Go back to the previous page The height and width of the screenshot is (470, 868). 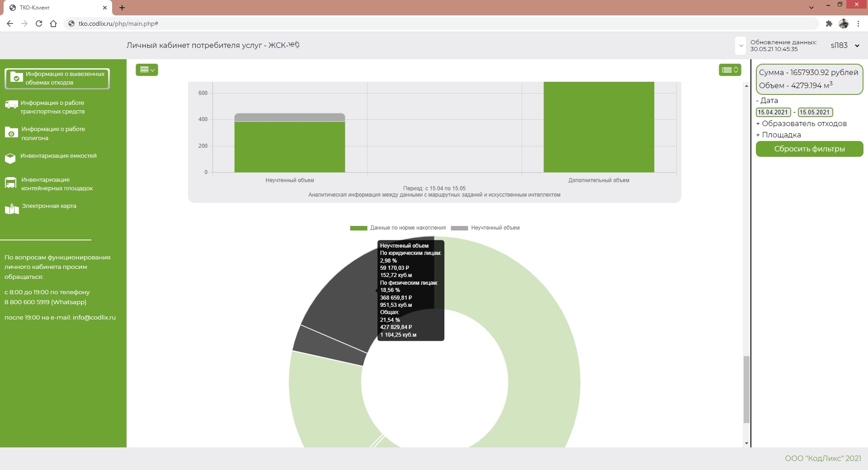10,23
